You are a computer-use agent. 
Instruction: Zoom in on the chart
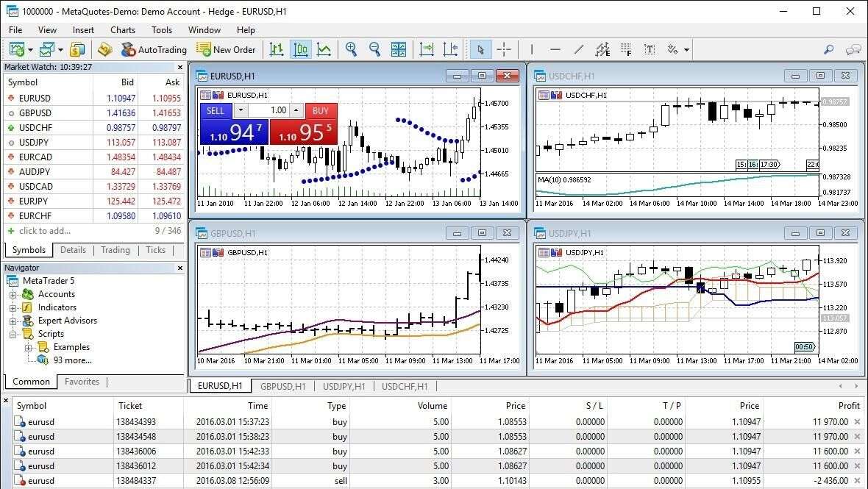[351, 50]
